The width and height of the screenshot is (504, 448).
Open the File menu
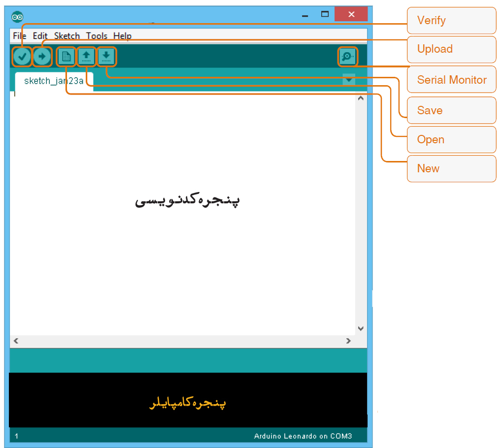(20, 36)
